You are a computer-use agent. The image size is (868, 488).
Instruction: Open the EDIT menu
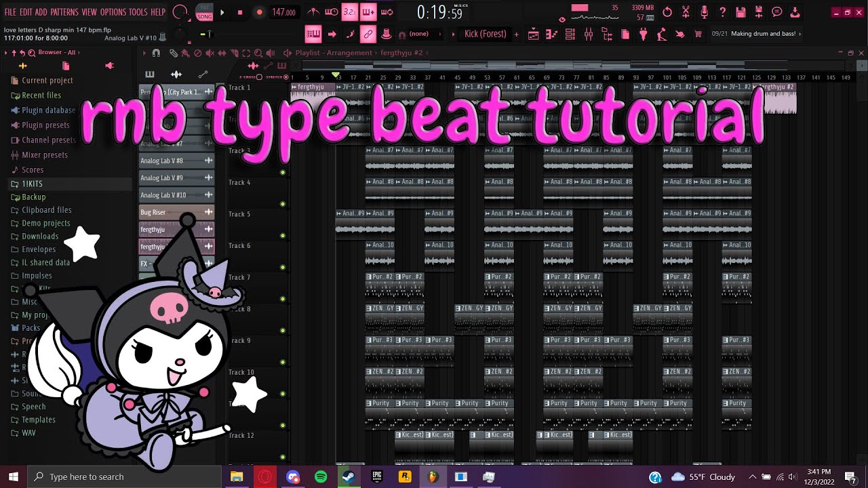pyautogui.click(x=26, y=12)
